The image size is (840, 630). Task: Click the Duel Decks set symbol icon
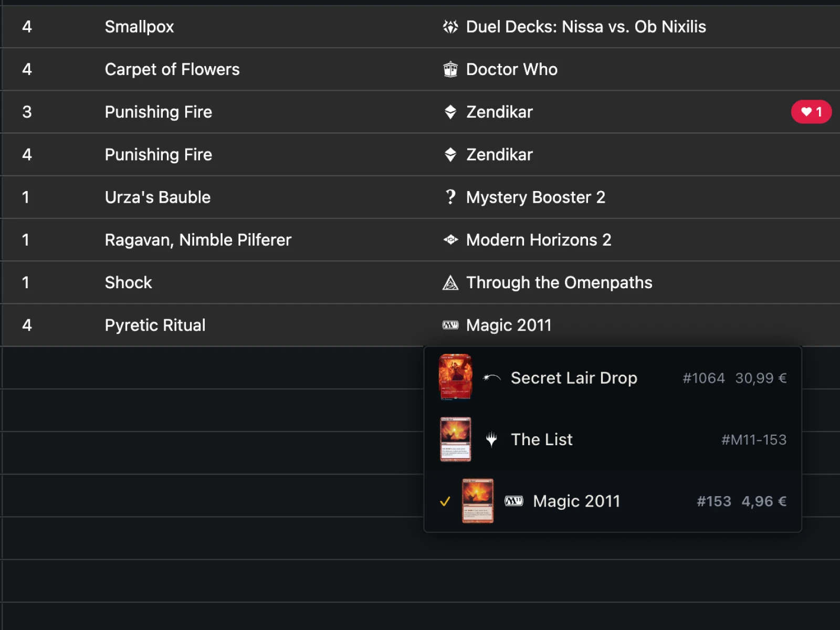click(450, 27)
